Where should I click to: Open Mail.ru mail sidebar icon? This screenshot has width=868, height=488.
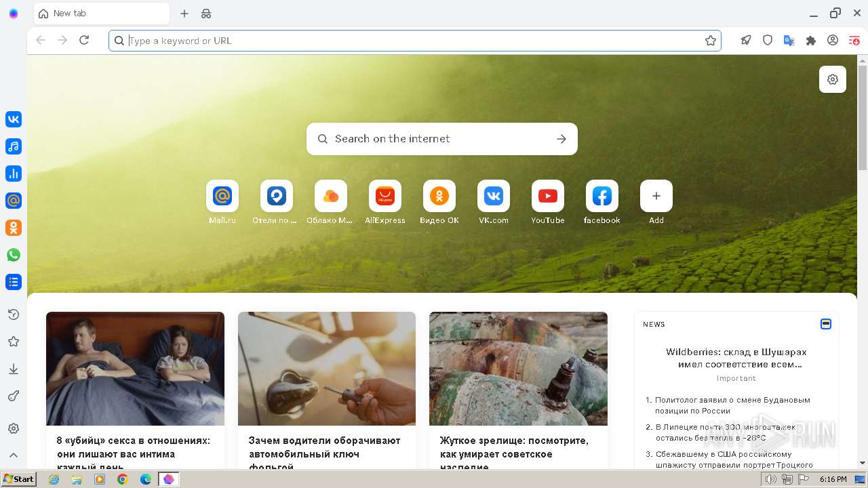14,201
